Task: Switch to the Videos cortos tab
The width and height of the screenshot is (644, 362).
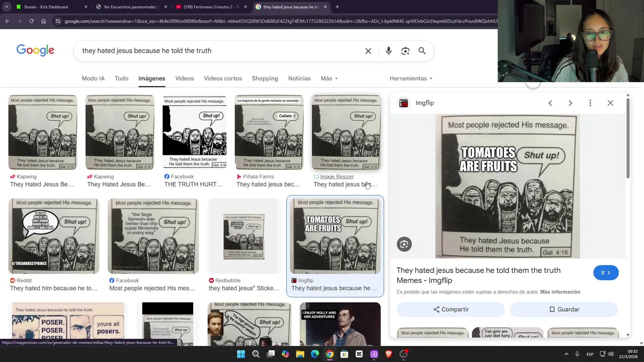Action: pyautogui.click(x=223, y=78)
